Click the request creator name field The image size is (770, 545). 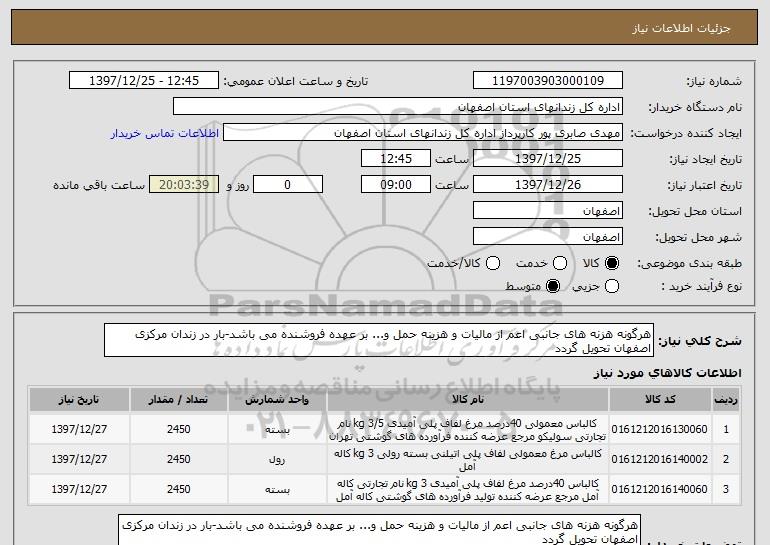tap(423, 133)
